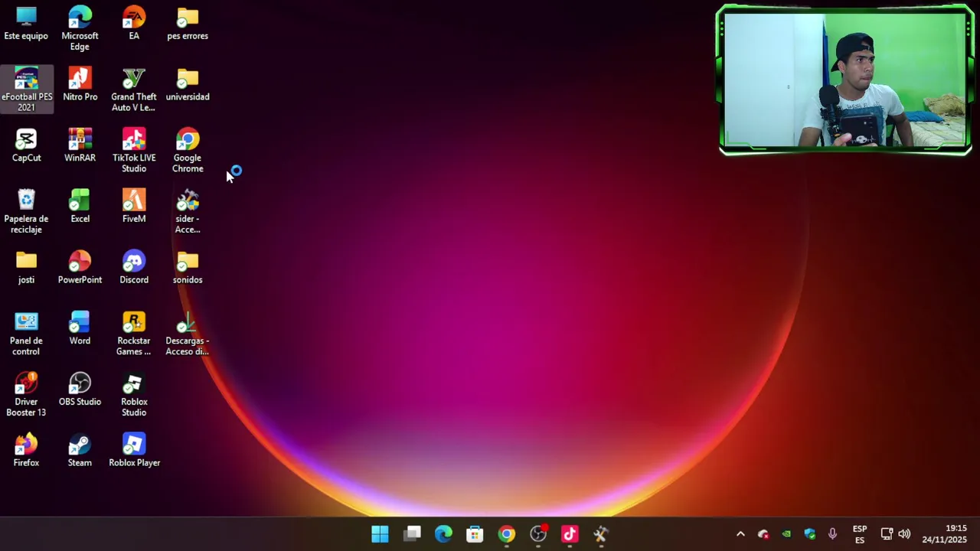
Task: Launch CapCut from the desktop
Action: (26, 145)
